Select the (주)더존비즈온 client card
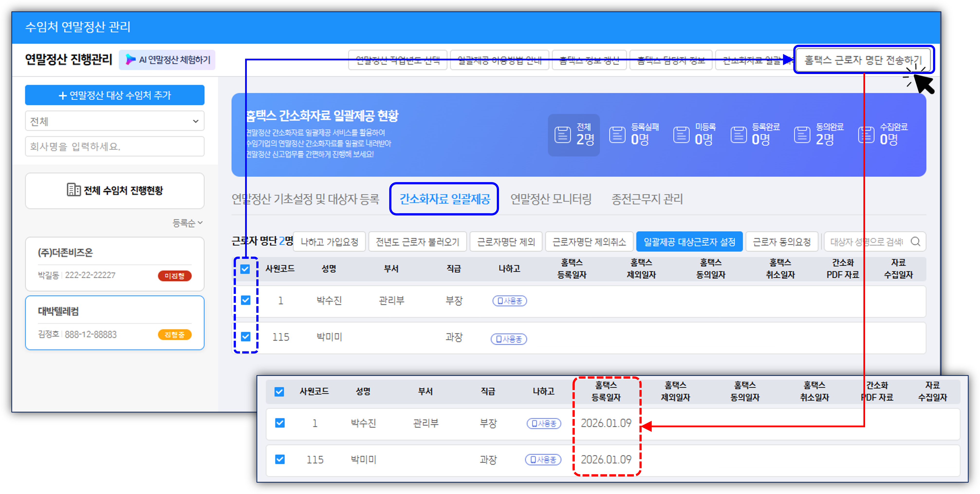 point(114,264)
